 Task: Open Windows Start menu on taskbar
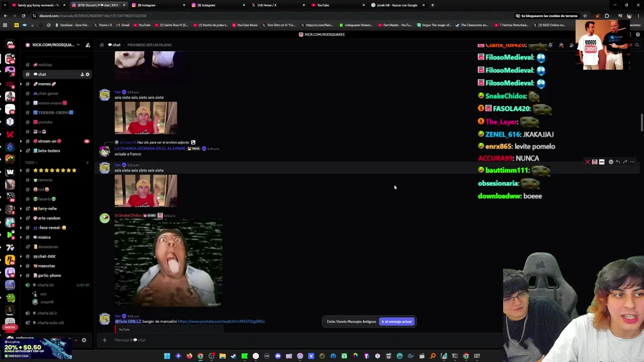167,356
